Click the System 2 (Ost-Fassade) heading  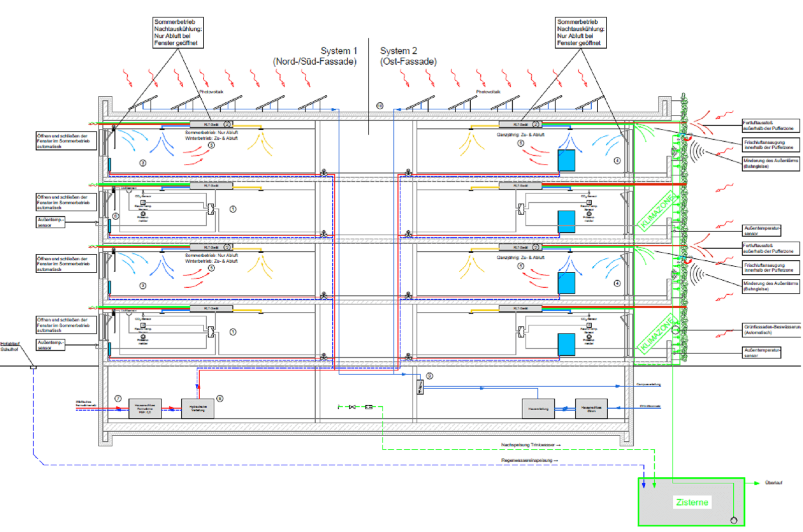[x=408, y=56]
